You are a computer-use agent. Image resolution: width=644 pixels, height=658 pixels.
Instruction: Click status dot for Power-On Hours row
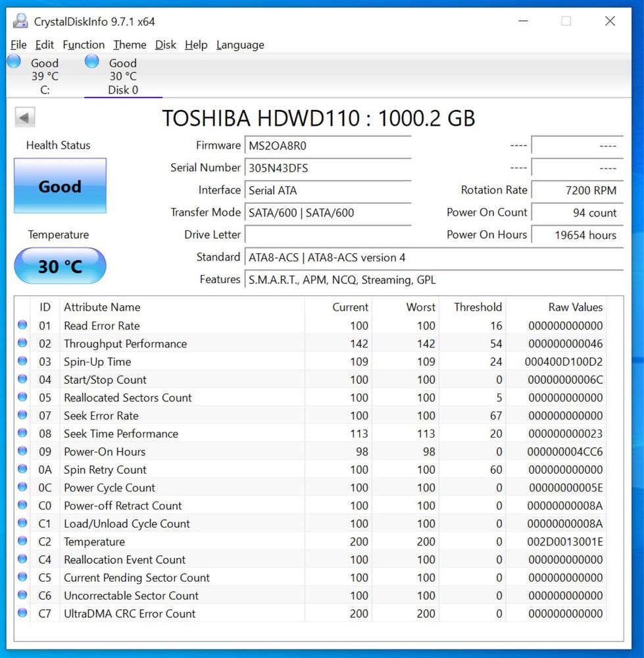click(x=22, y=451)
